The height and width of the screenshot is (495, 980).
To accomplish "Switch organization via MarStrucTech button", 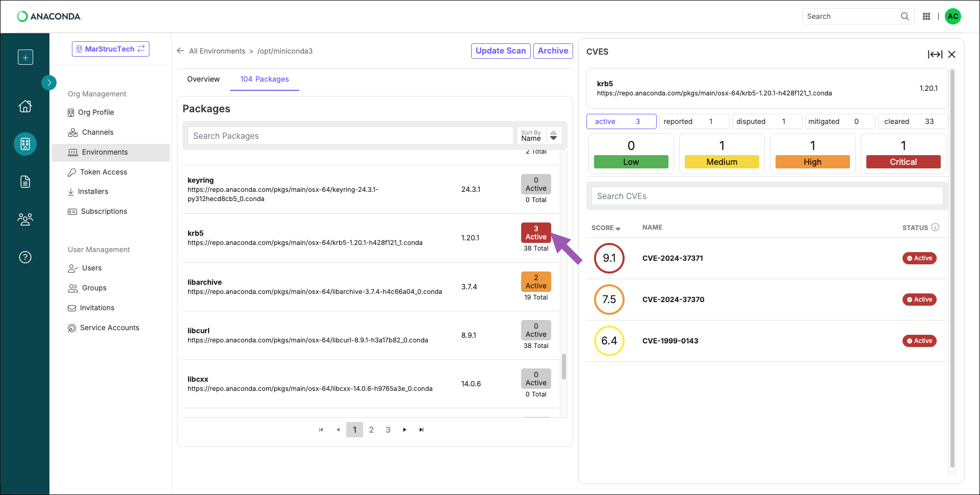I will click(x=110, y=49).
